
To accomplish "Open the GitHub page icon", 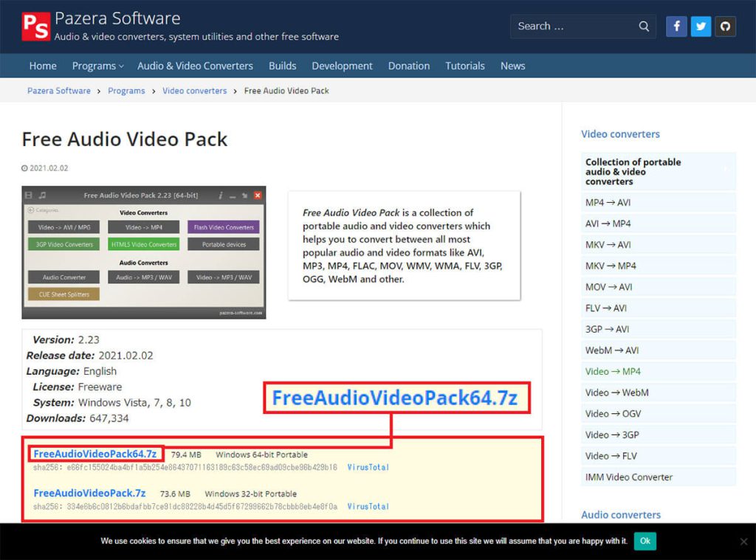I will pyautogui.click(x=725, y=26).
